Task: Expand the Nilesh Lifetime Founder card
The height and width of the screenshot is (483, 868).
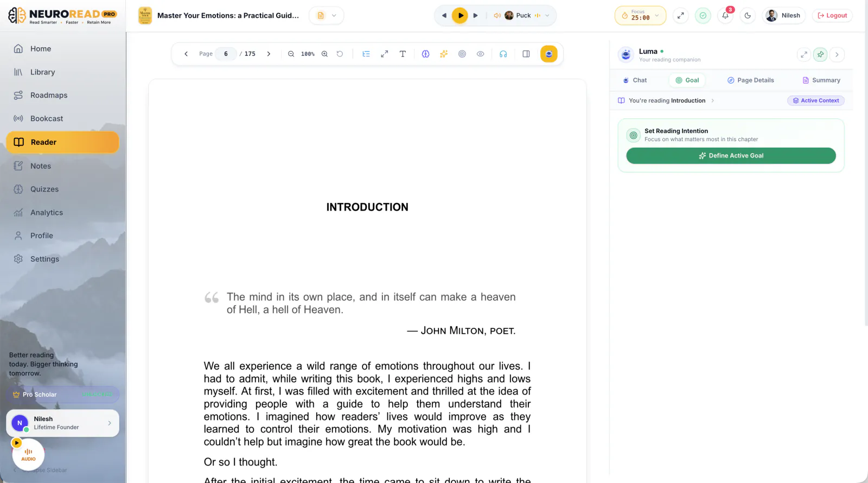Action: click(62, 423)
